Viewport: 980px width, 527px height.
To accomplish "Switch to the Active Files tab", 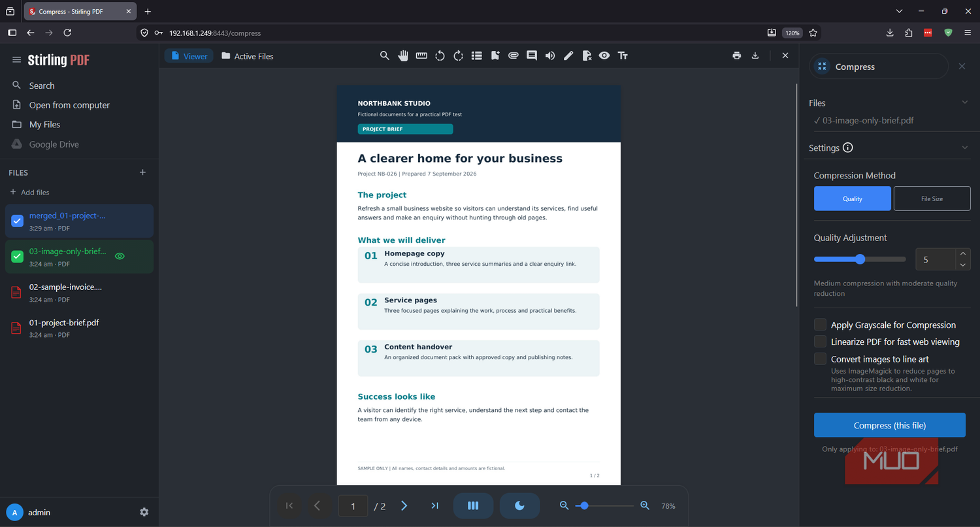I will pos(248,56).
